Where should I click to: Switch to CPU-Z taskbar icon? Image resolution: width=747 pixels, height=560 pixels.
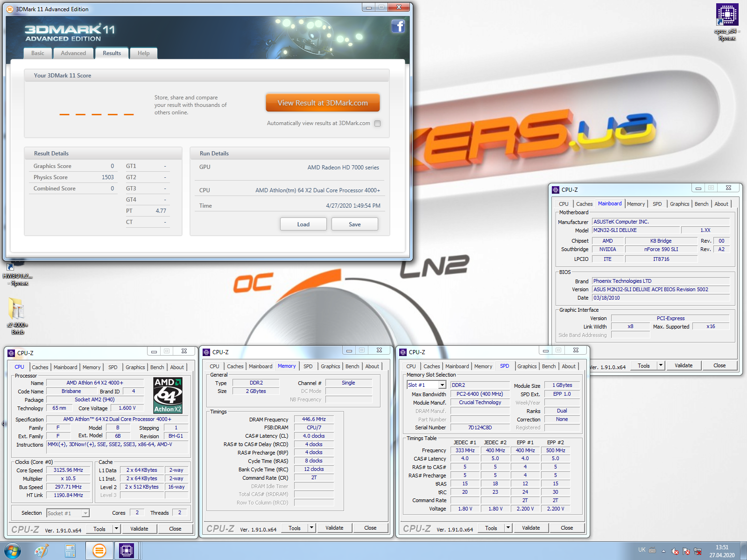click(x=127, y=551)
